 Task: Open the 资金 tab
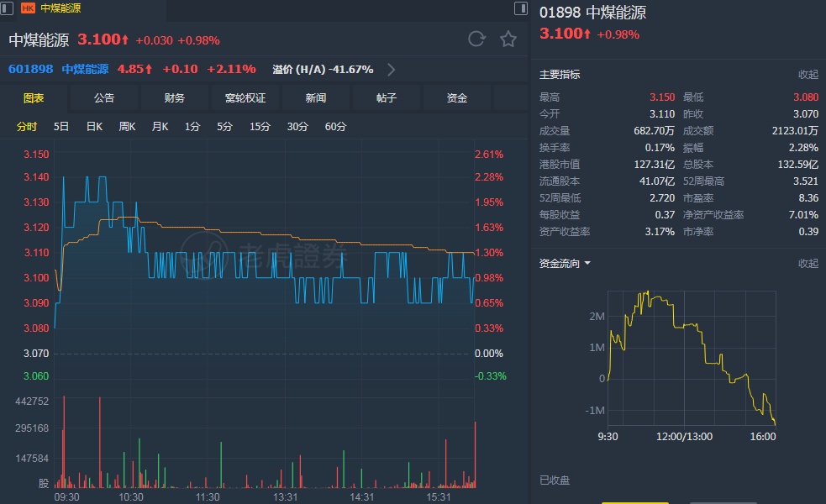coord(457,98)
